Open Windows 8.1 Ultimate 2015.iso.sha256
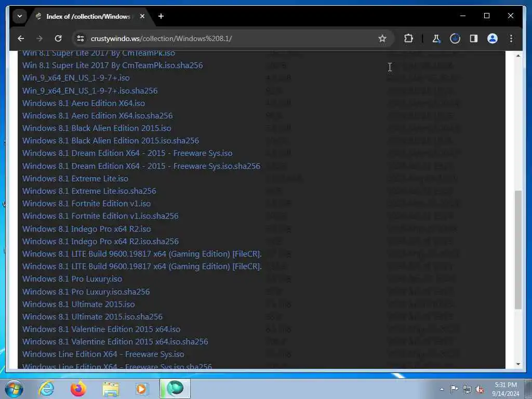Viewport: 532px width, 399px height. [92, 316]
